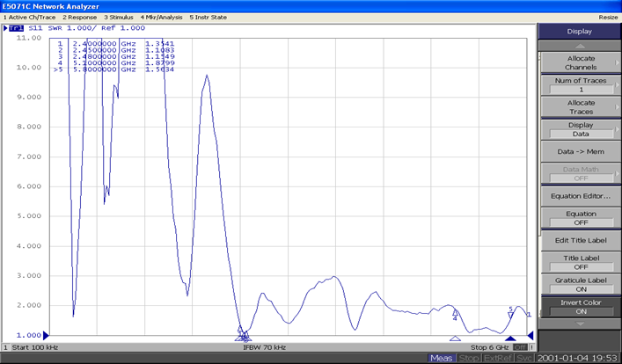Open the Active Ch/Trace menu
The width and height of the screenshot is (622, 364).
[29, 17]
